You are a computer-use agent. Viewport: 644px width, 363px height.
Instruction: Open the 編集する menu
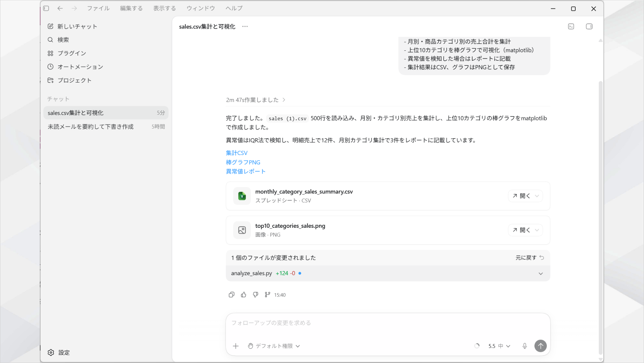click(131, 8)
